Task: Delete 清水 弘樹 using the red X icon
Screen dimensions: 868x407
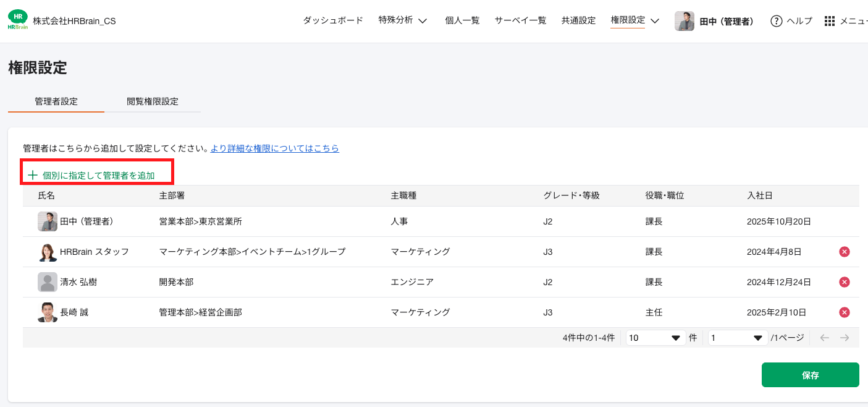Action: click(x=844, y=281)
